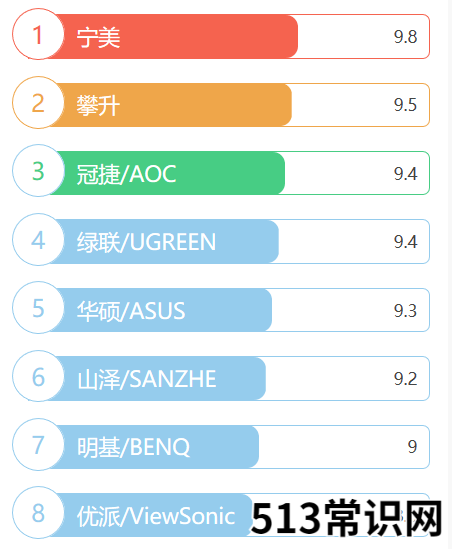Select the 明基/BENQ brand label

[x=133, y=447]
